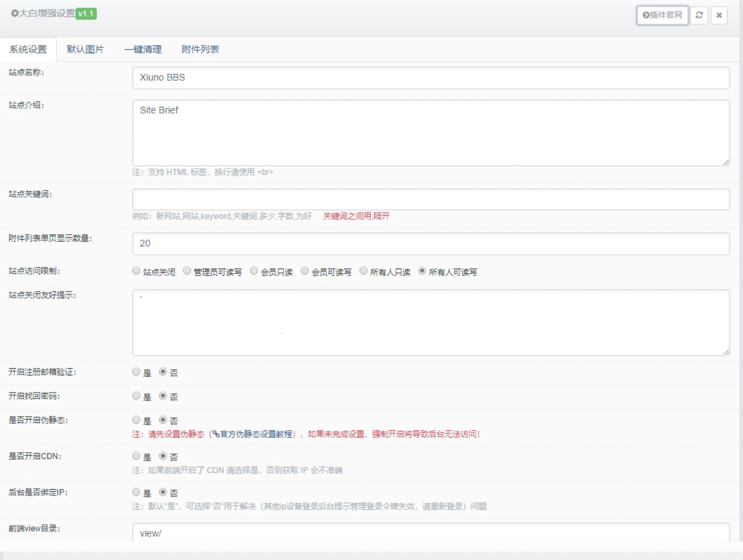Open the 一键清理 tab

point(143,49)
